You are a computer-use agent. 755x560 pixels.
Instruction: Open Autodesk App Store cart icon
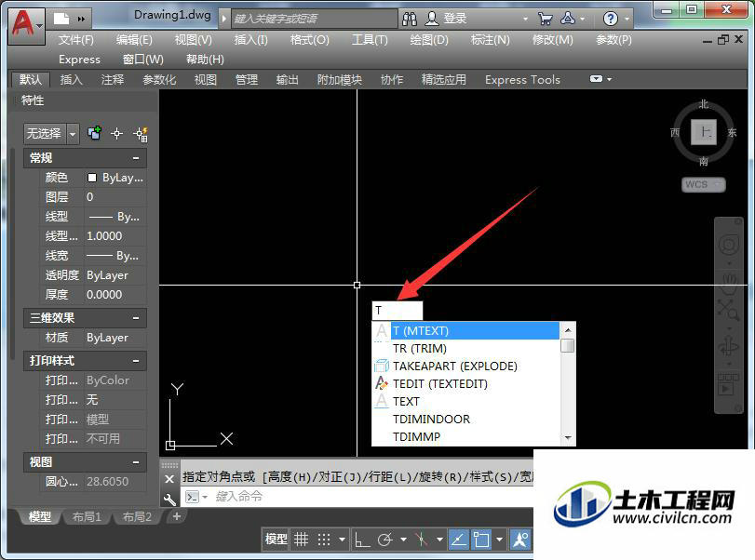545,19
